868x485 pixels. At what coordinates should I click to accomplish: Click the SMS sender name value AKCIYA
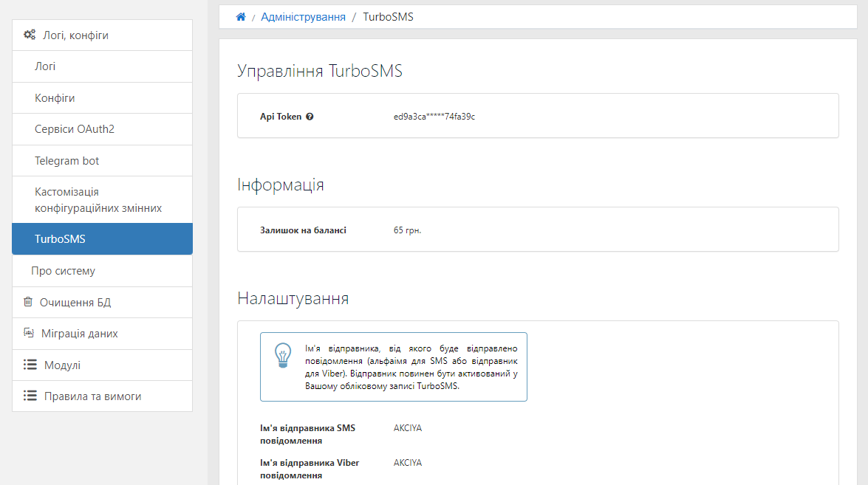[408, 428]
